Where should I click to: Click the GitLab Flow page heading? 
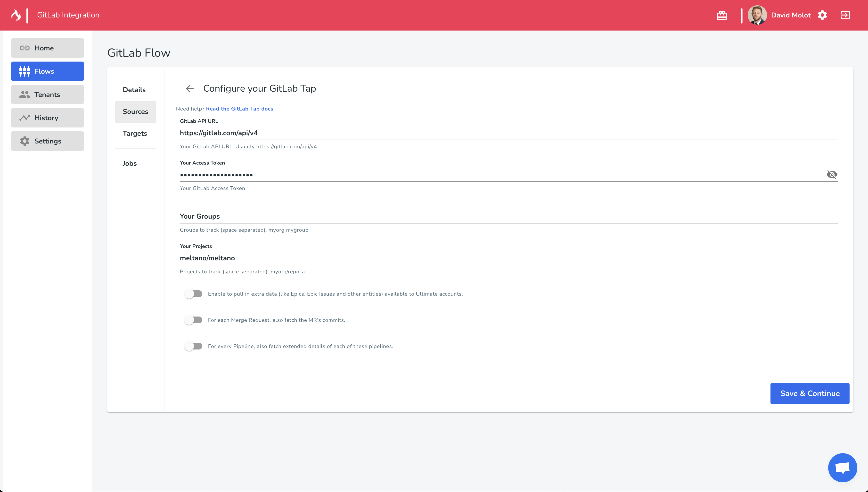coord(139,53)
